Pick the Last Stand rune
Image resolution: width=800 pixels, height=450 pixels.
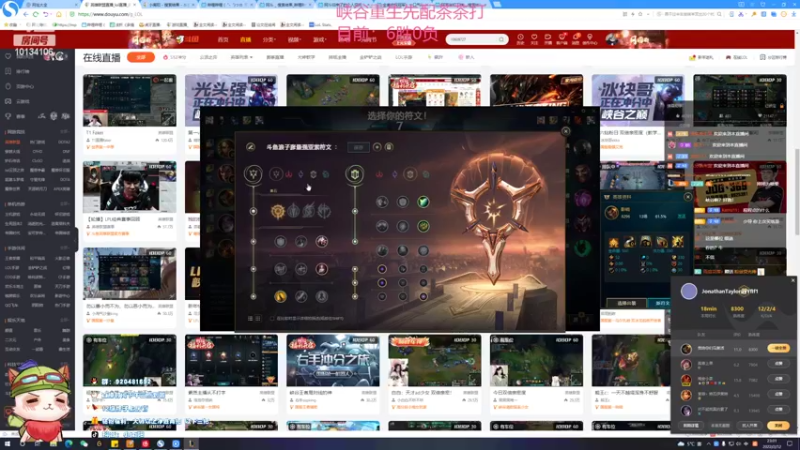(321, 296)
